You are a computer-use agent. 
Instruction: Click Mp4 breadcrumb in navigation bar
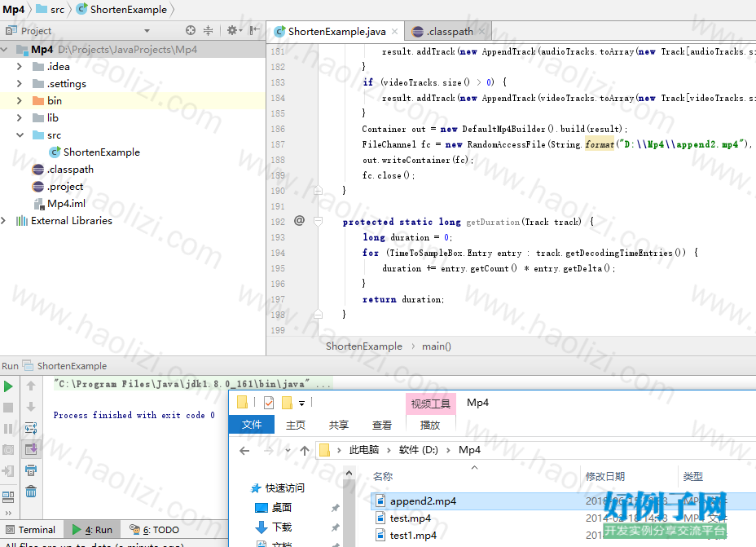tap(14, 9)
